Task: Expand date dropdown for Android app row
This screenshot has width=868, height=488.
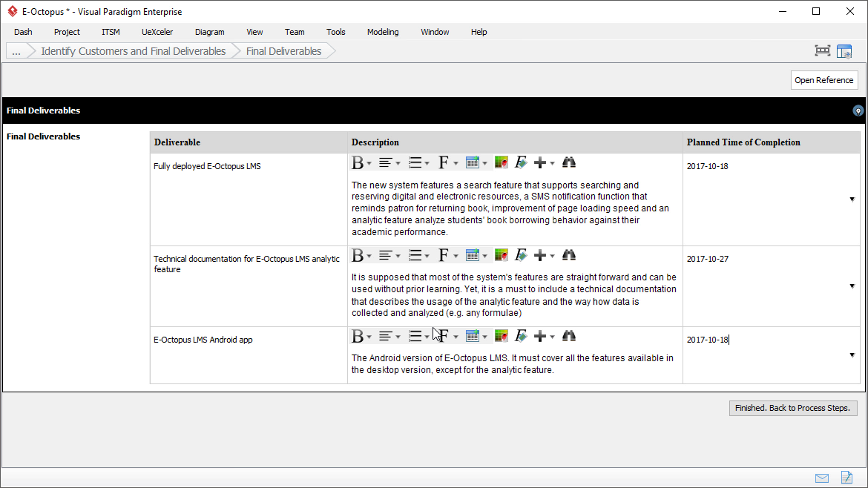Action: pyautogui.click(x=852, y=355)
